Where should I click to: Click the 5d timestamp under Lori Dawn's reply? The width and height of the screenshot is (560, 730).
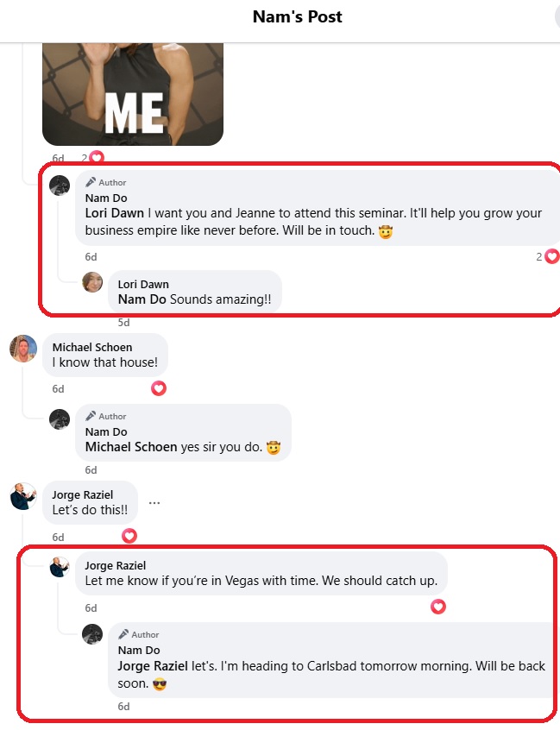[123, 323]
